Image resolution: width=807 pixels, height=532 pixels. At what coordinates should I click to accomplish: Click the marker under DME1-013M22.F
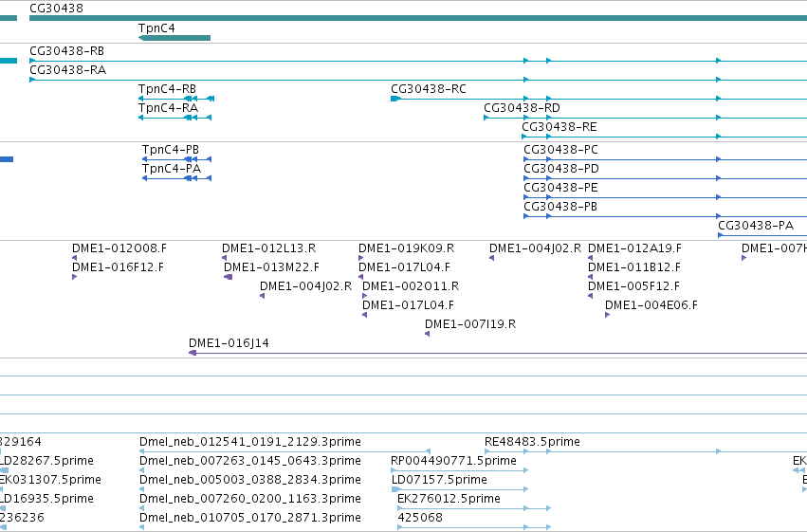(228, 277)
